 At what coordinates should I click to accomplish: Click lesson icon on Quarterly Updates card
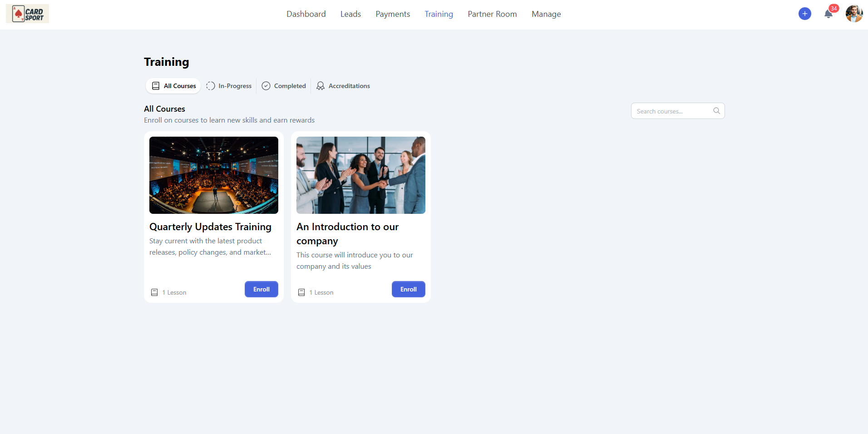point(154,292)
